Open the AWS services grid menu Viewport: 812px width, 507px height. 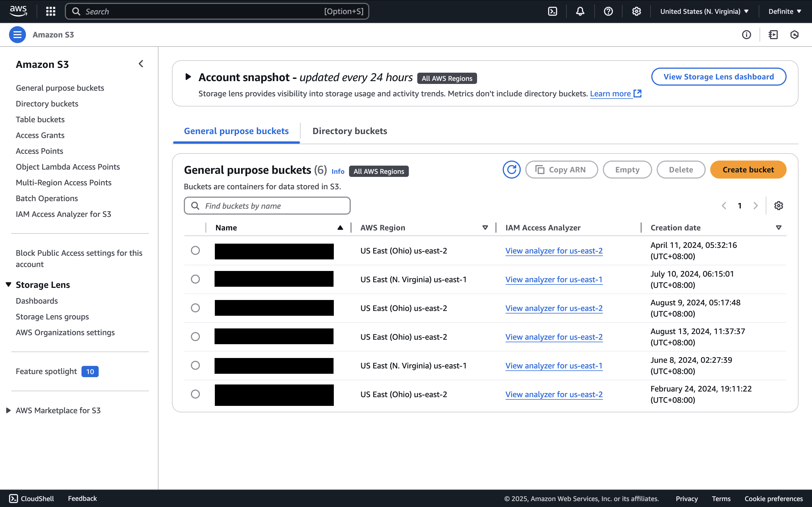pos(51,11)
